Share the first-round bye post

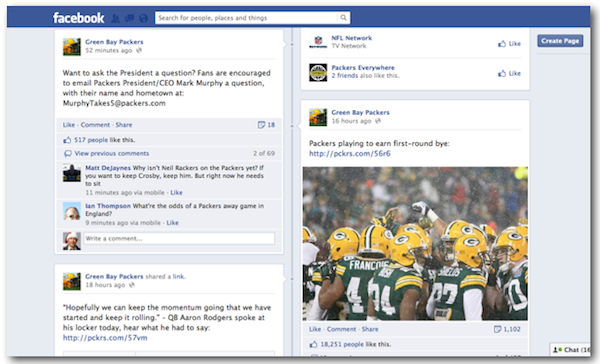(x=370, y=329)
